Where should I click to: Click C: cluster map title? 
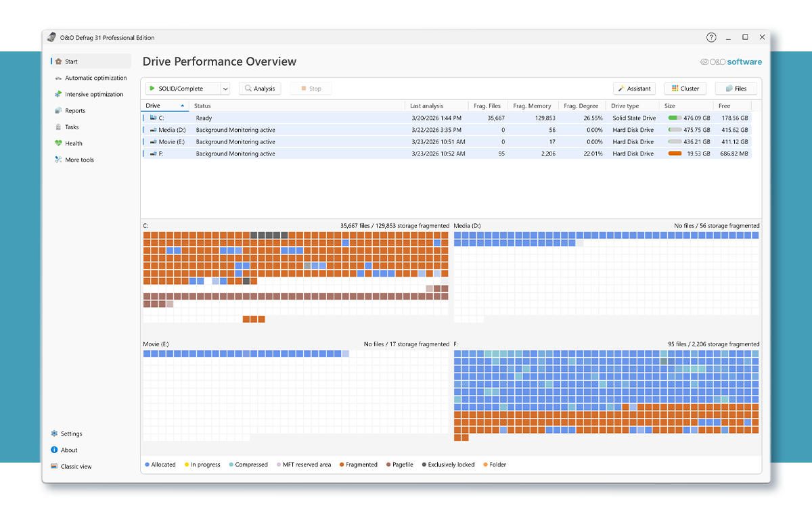coord(145,226)
